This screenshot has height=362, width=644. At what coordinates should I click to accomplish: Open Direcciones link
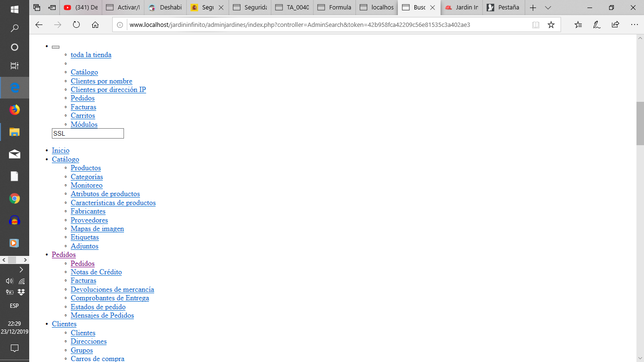point(89,341)
